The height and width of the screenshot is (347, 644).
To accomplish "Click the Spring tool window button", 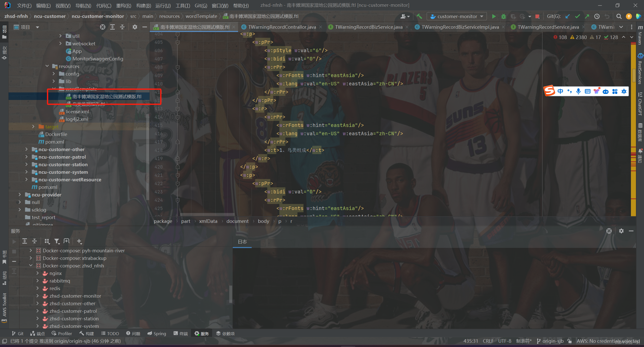I will click(x=157, y=333).
